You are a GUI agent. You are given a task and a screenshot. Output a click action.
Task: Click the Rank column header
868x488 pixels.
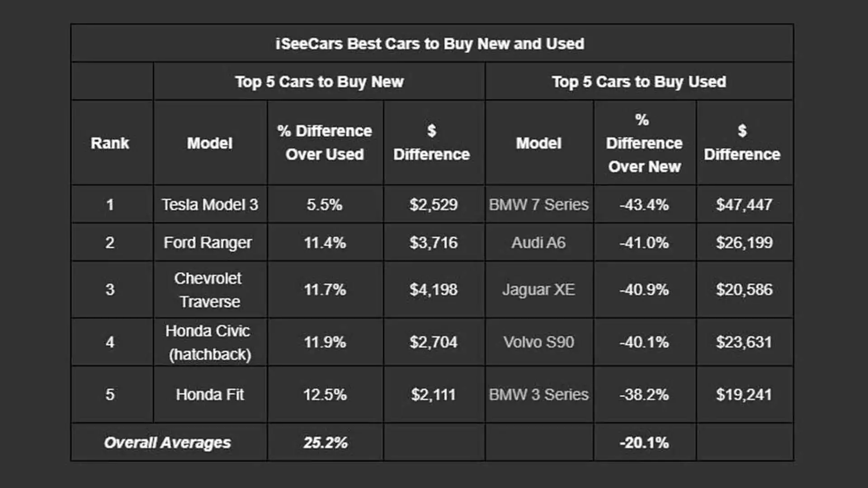point(110,143)
